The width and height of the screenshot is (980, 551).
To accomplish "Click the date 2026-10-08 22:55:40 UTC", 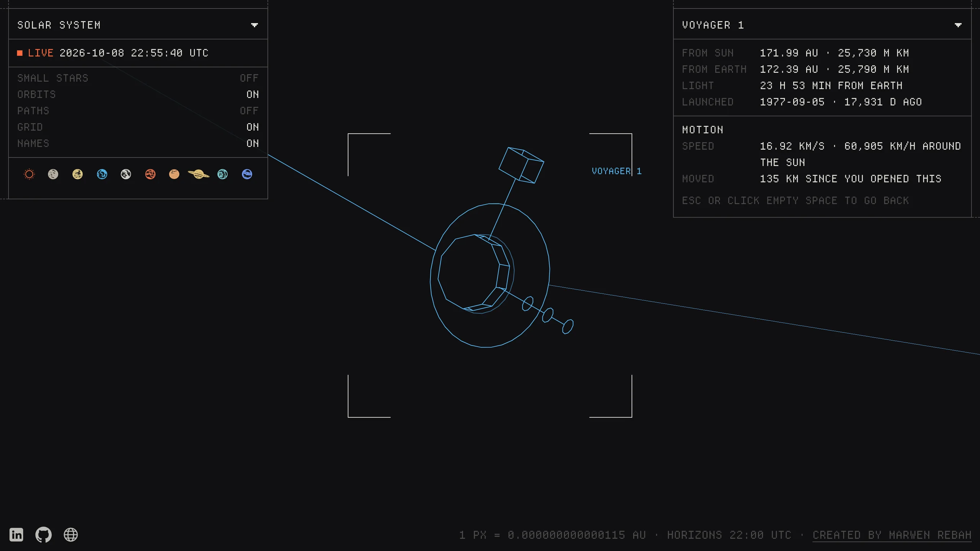I will (134, 53).
